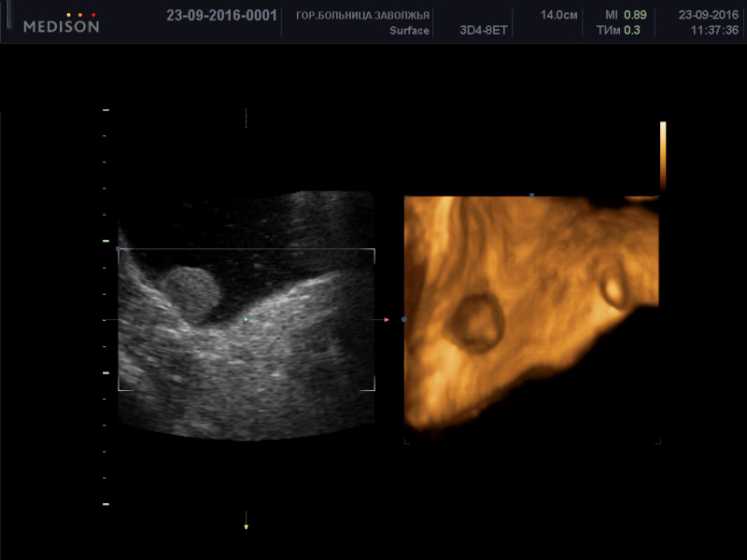The image size is (747, 560).
Task: Click ROI box top-left corner handle
Action: tap(119, 248)
